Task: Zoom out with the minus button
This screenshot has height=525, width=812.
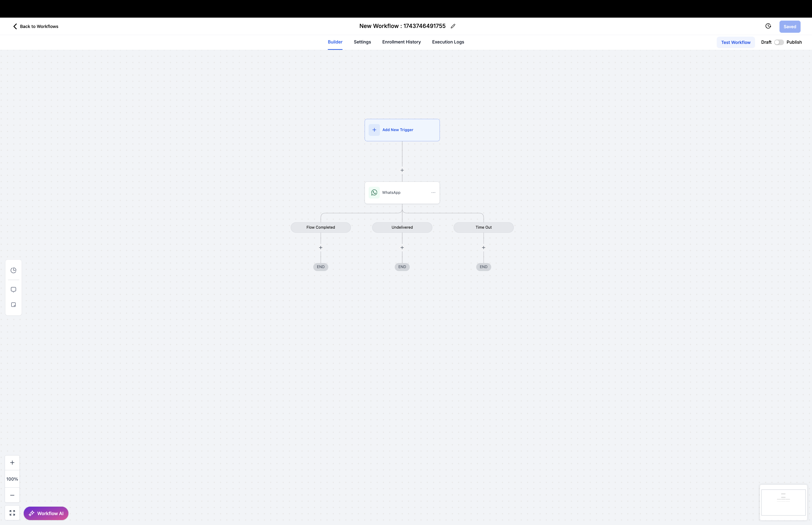Action: pos(12,495)
